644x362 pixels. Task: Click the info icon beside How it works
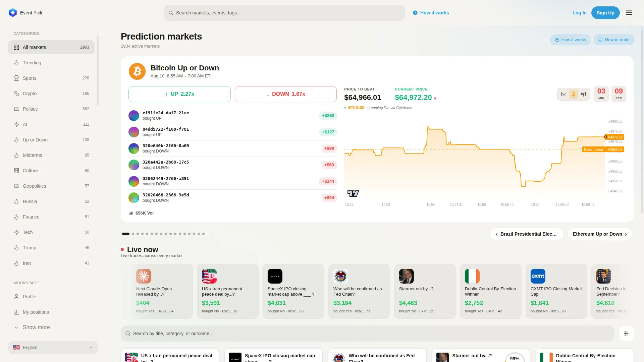coord(415,13)
